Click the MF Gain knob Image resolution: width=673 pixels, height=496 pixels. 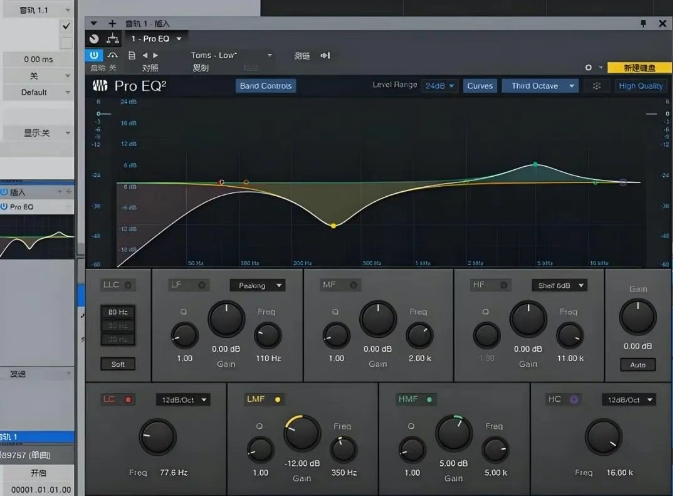(x=378, y=319)
